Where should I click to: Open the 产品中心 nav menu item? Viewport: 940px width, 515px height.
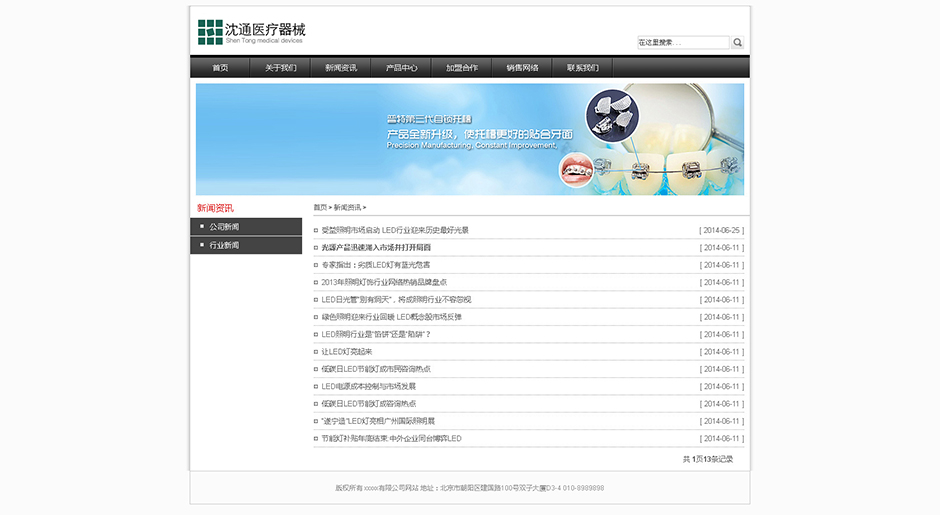[x=401, y=68]
